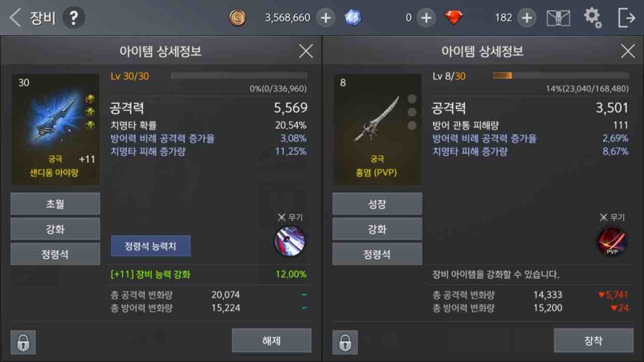Add blue crystal currency with plus button
The height and width of the screenshot is (362, 644).
426,18
